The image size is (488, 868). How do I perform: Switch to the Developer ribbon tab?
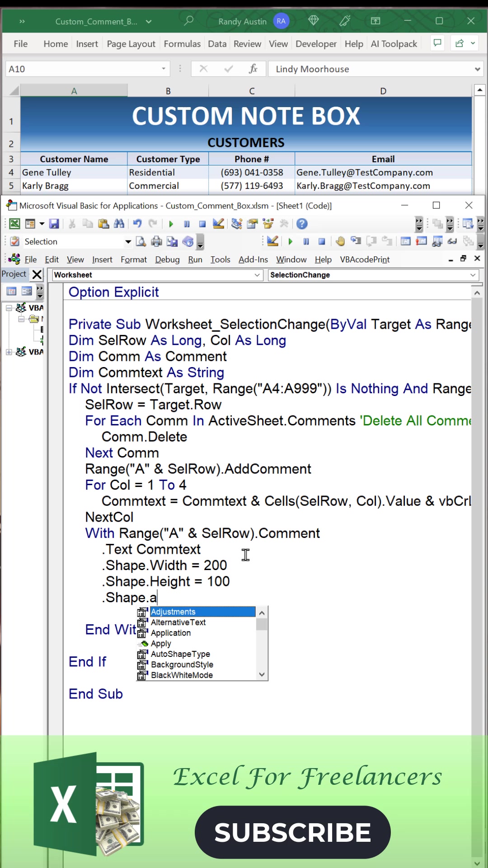tap(316, 44)
